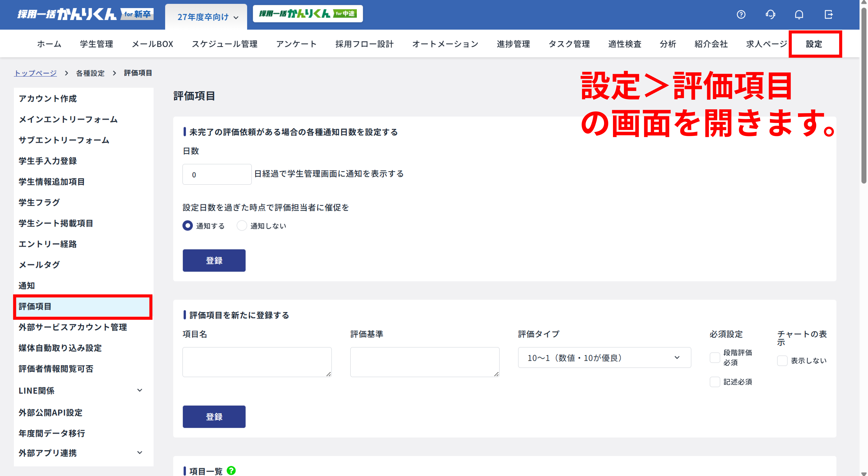Click the headset support icon

(x=770, y=14)
